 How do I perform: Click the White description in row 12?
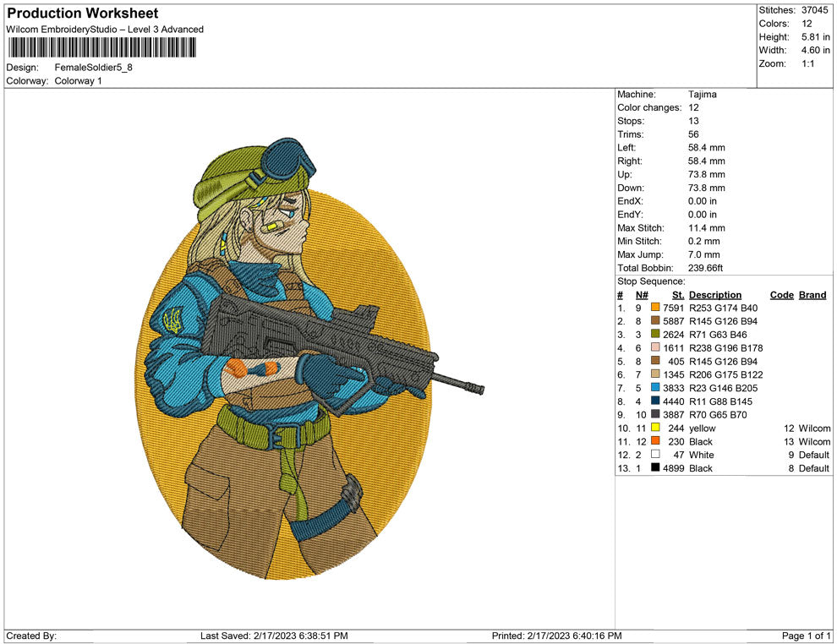(701, 455)
